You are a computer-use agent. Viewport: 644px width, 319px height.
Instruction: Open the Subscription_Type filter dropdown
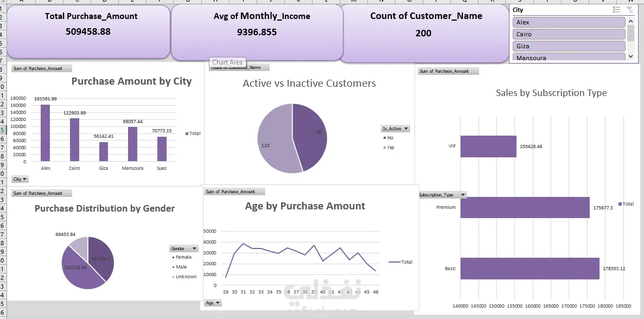coord(442,195)
